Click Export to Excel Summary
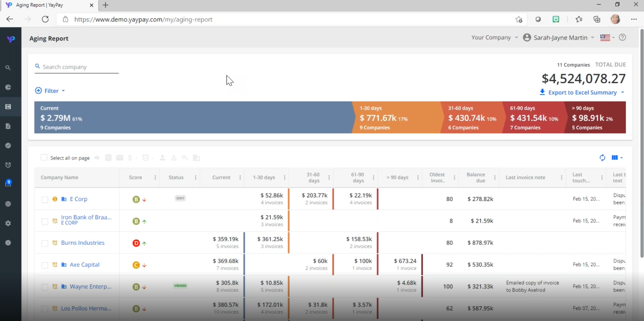Viewport: 644px width, 321px height. pos(582,92)
